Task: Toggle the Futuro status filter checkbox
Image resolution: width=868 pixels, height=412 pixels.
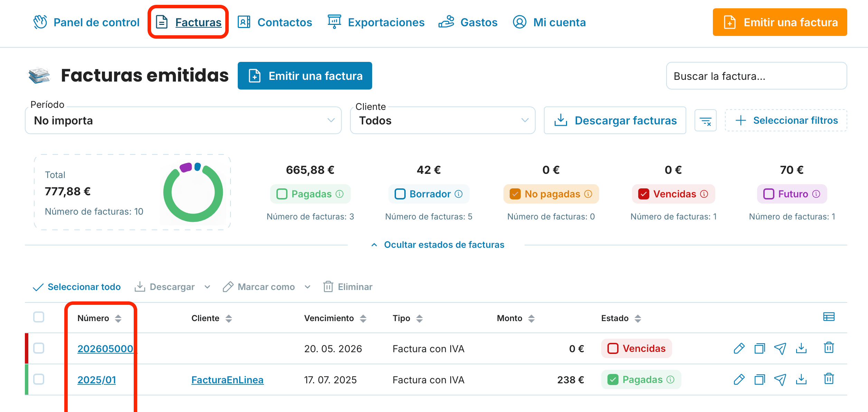Action: (769, 194)
